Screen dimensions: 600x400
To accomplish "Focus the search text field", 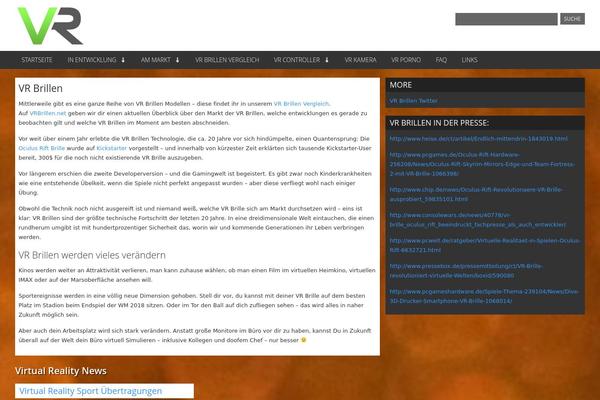I will tap(506, 19).
